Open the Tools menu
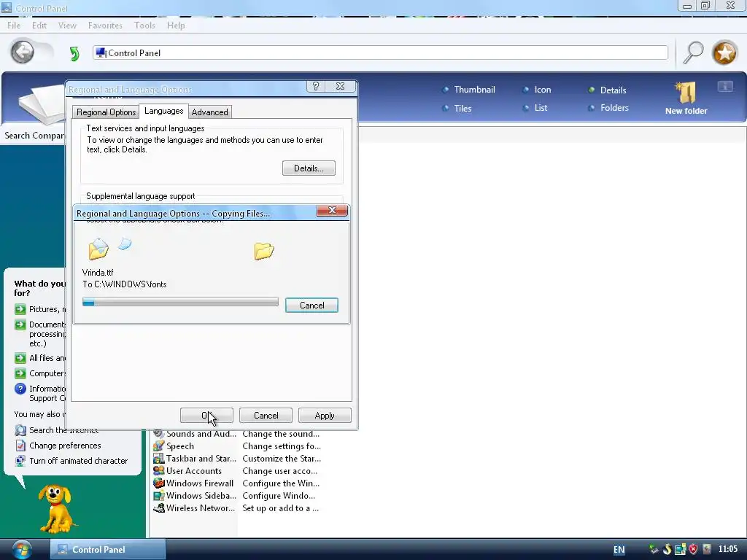The image size is (747, 560). tap(144, 26)
